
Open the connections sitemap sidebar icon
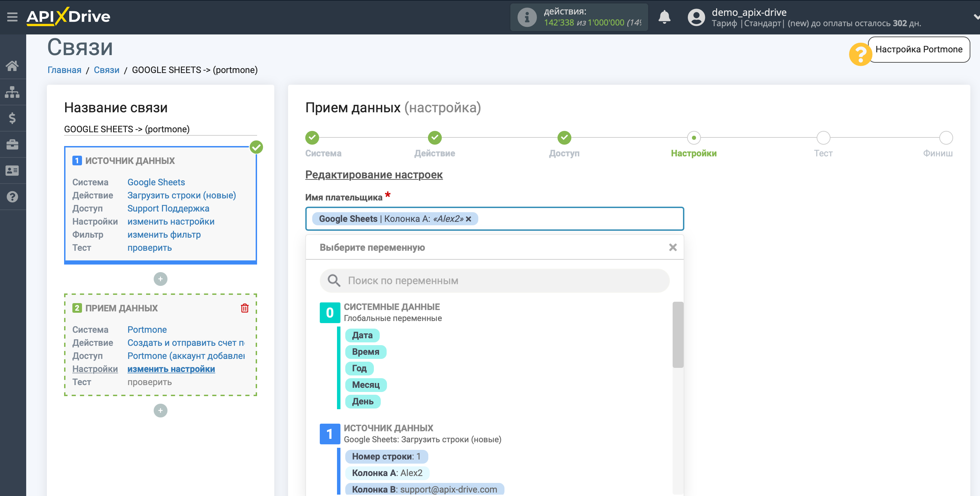12,92
